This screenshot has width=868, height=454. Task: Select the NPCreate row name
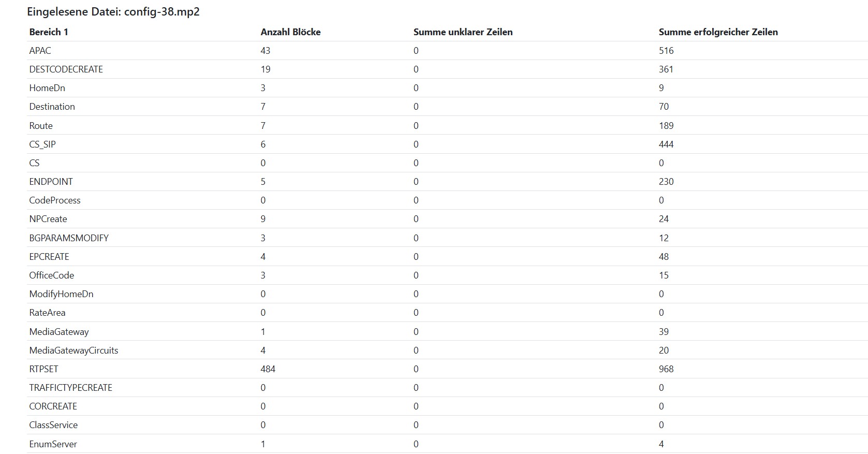coord(48,219)
